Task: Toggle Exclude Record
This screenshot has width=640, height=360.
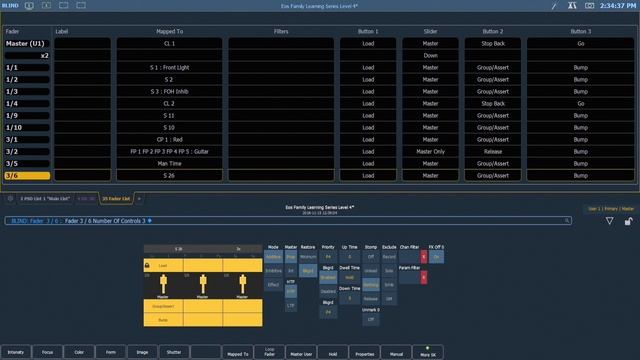Action: click(389, 257)
